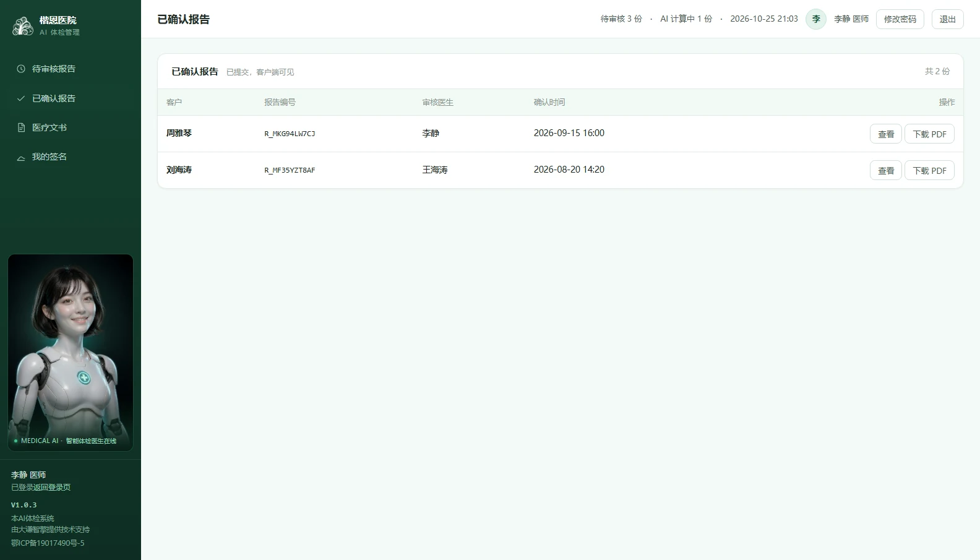
Task: Open 我的签名 in the sidebar
Action: [71, 157]
